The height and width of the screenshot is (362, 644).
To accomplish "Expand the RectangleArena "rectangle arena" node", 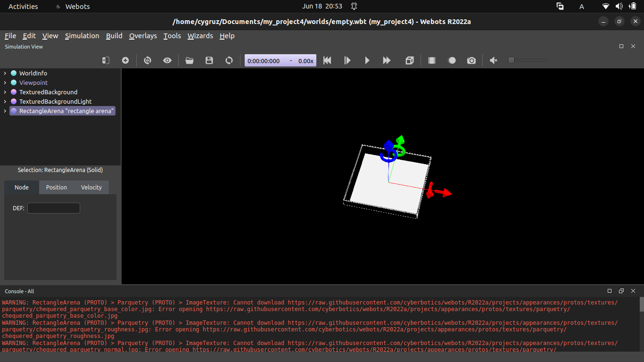I will 5,111.
